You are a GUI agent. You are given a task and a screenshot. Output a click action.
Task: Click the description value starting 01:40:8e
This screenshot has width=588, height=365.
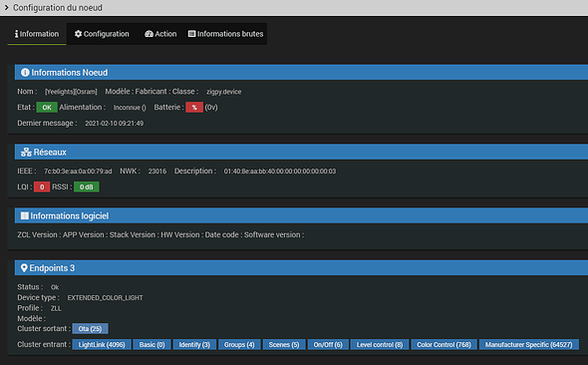pos(280,172)
